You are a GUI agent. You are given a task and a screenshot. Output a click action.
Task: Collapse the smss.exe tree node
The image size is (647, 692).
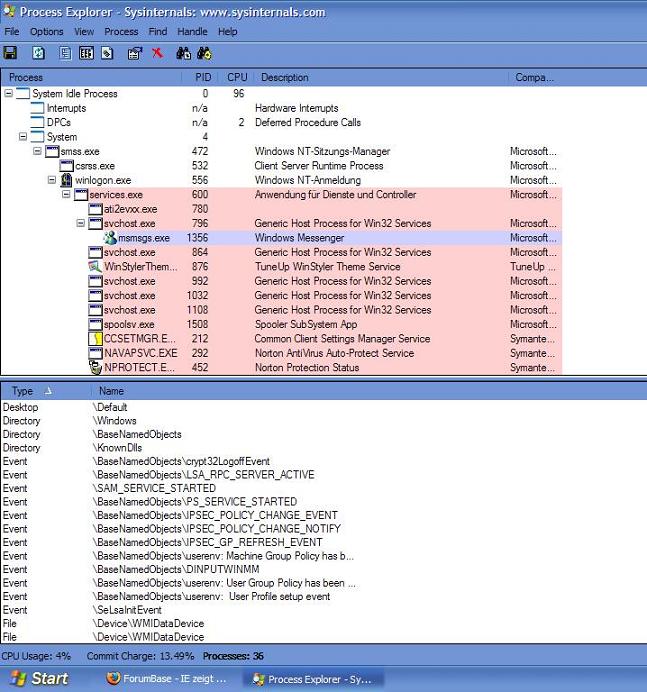coord(38,151)
